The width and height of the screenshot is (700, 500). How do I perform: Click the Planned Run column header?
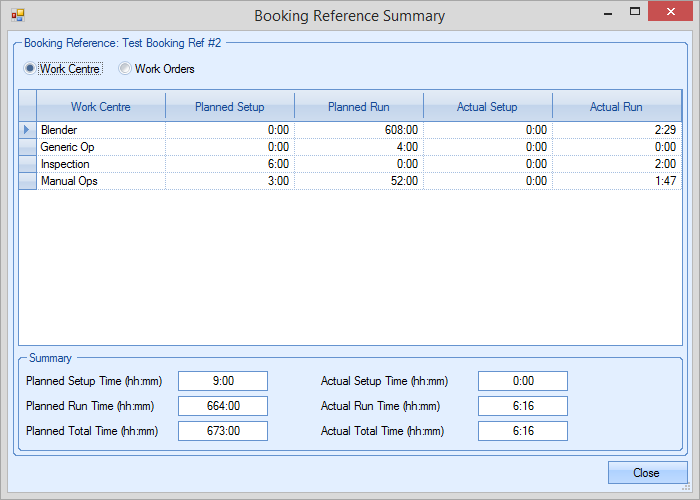(358, 107)
